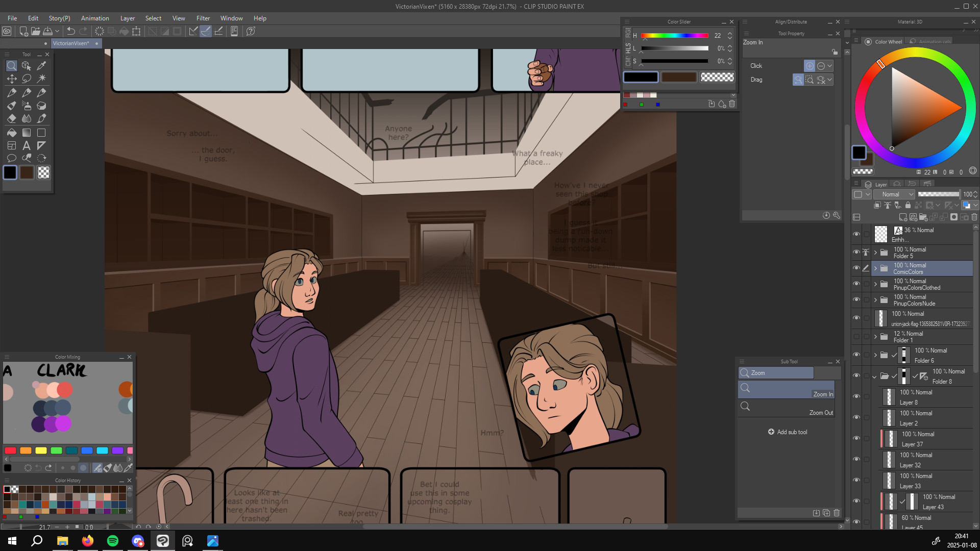
Task: Select the Zoom sub tool group
Action: click(x=776, y=373)
